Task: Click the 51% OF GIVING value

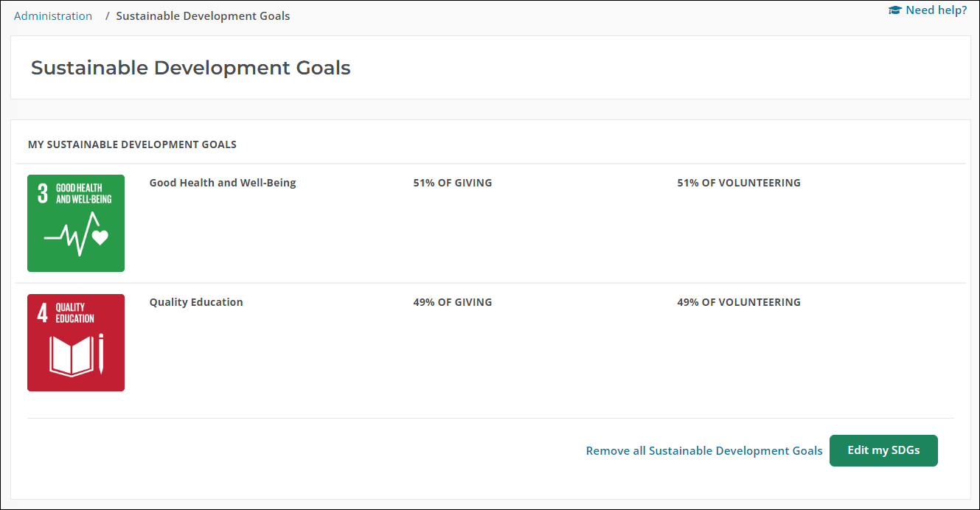Action: 452,183
